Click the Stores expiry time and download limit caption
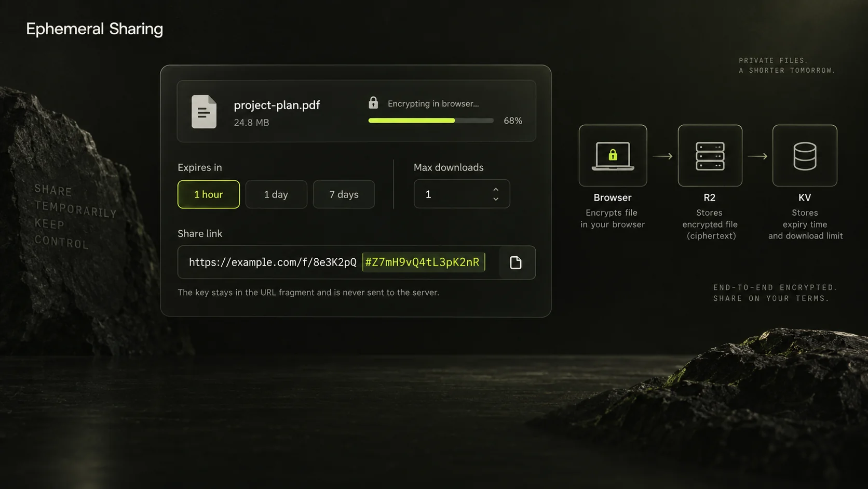Viewport: 868px width, 489px height. click(x=805, y=224)
